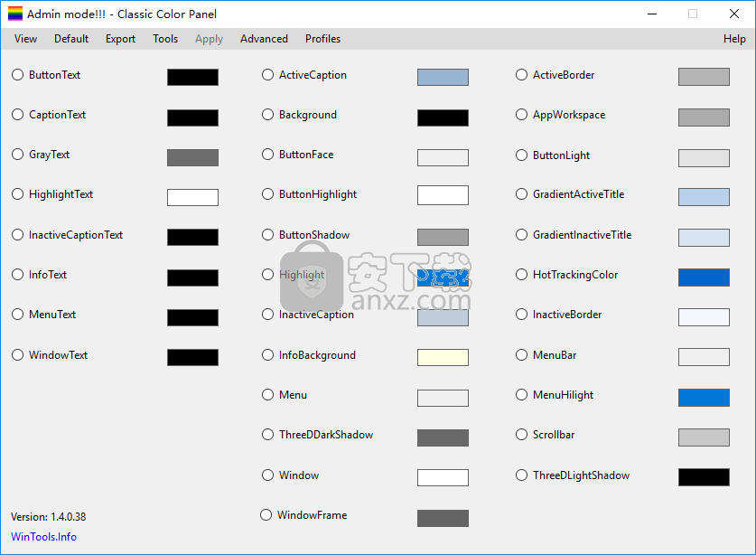756x555 pixels.
Task: Click the ActiveBorder gray color swatch
Action: (704, 77)
